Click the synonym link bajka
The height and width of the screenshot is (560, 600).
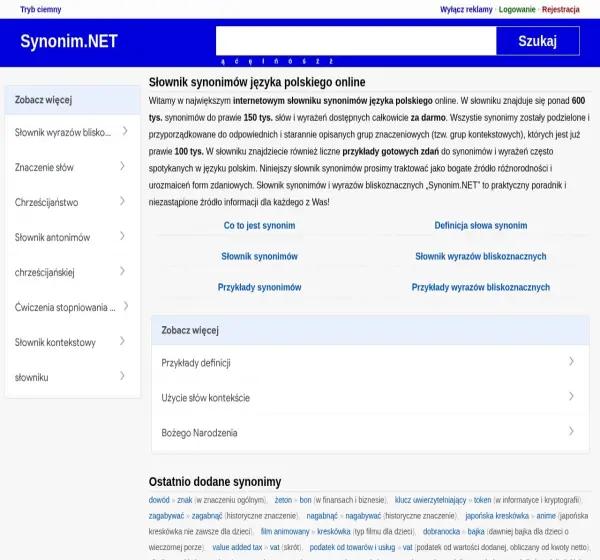click(476, 531)
